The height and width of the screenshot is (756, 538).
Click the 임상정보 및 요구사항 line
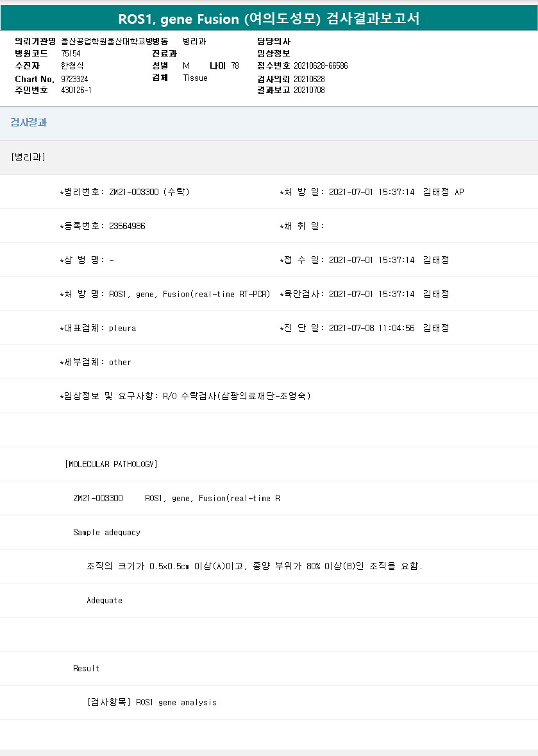pos(185,396)
